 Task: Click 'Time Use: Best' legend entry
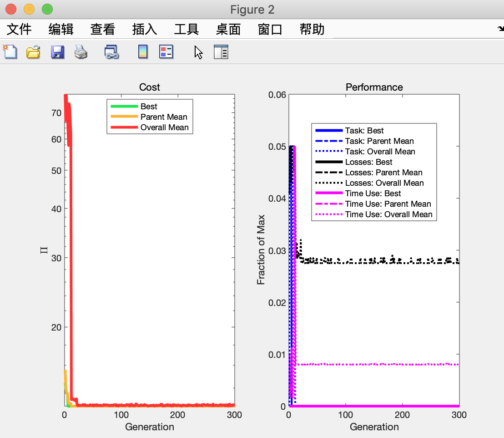coord(373,194)
